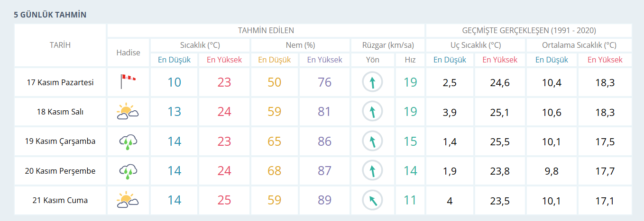
Task: Click the rain cloud icon for 20 Kasım Perşembe
Action: click(128, 171)
